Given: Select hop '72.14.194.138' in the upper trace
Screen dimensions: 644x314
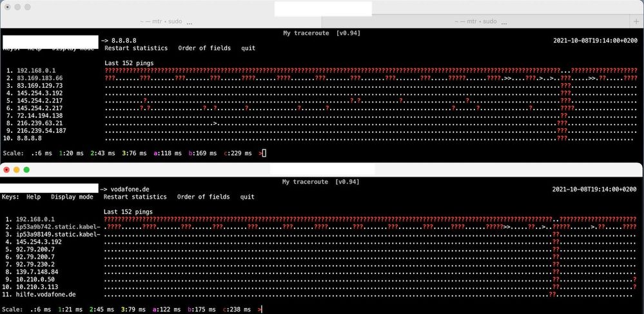Looking at the screenshot, I should [40, 116].
